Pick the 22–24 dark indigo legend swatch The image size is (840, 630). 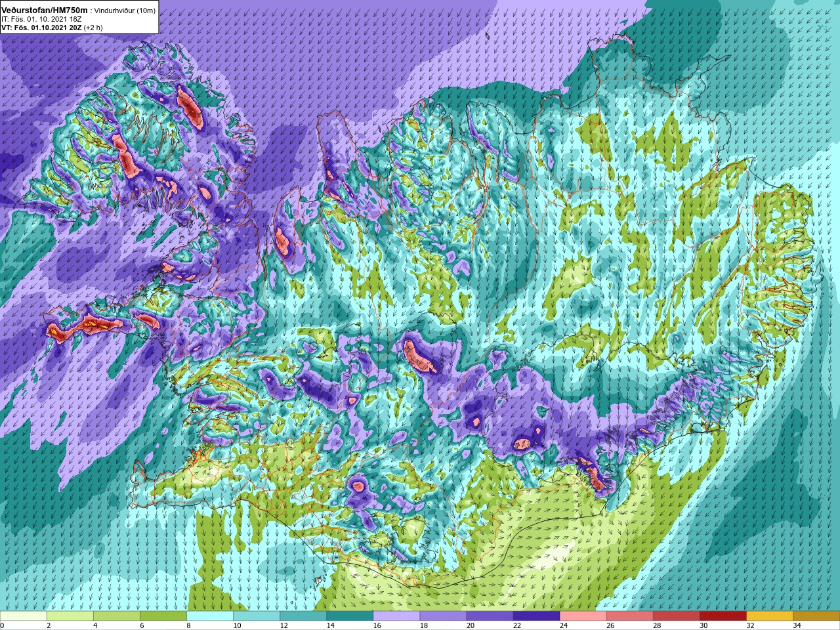[x=536, y=616]
